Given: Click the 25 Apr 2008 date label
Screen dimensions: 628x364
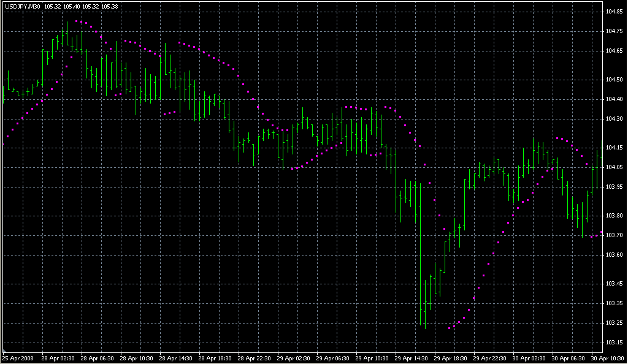Looking at the screenshot, I should [x=17, y=358].
